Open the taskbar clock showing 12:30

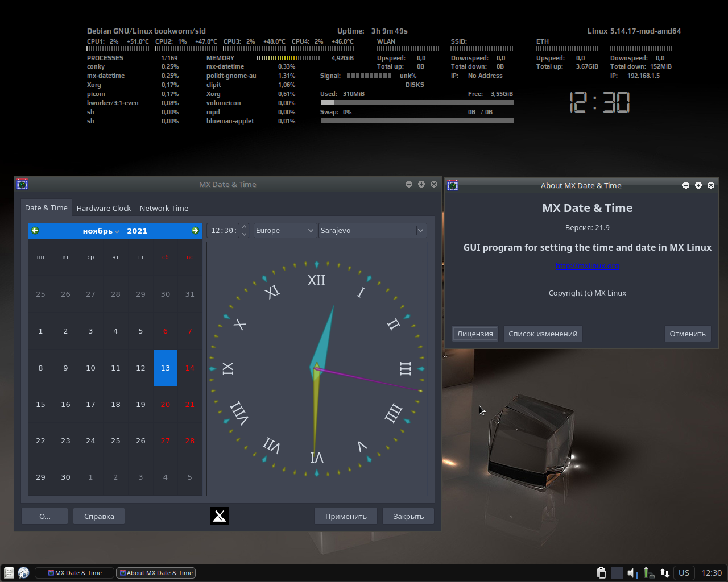[x=712, y=573]
